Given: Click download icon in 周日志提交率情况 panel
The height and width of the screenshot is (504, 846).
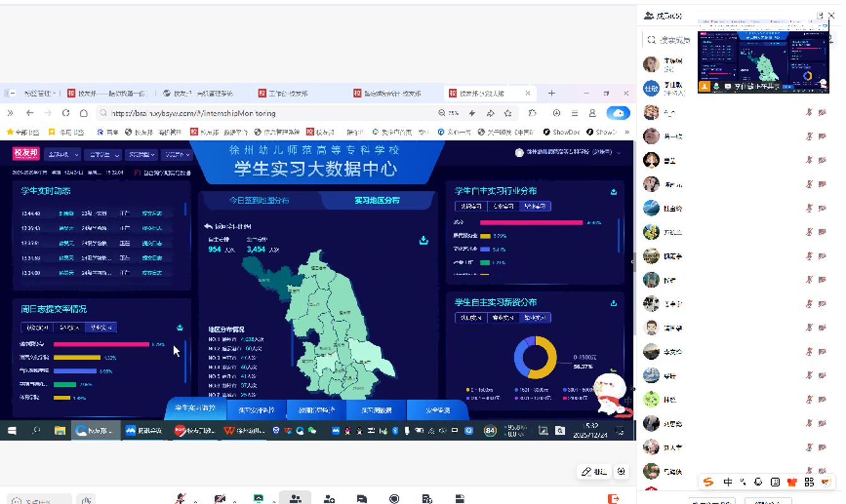Looking at the screenshot, I should 180,328.
